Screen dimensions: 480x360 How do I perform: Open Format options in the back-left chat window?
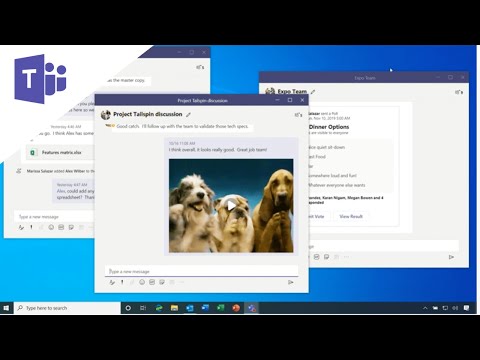[x=21, y=227]
